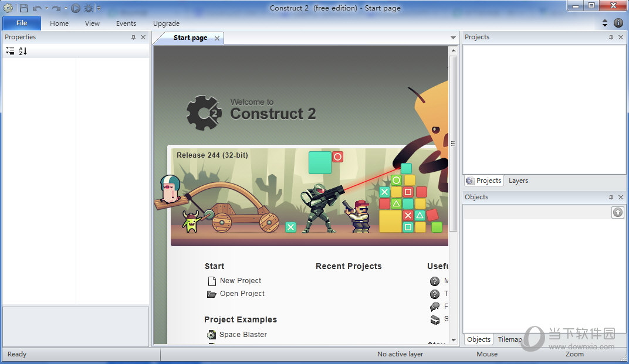629x364 pixels.
Task: Switch to the Objects bottom tab
Action: [479, 339]
